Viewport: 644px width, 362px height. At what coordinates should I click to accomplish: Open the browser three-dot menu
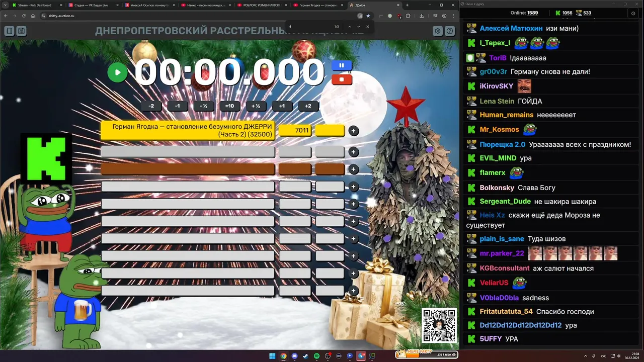[453, 16]
